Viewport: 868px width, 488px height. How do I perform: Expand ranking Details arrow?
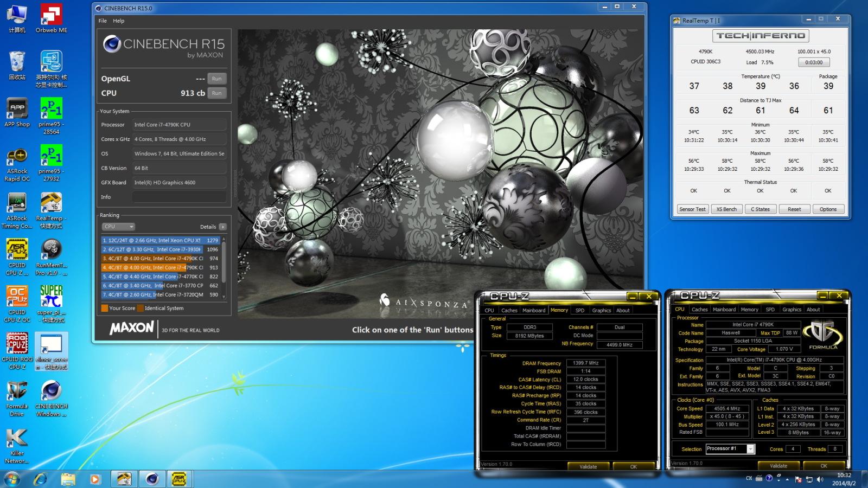(222, 227)
